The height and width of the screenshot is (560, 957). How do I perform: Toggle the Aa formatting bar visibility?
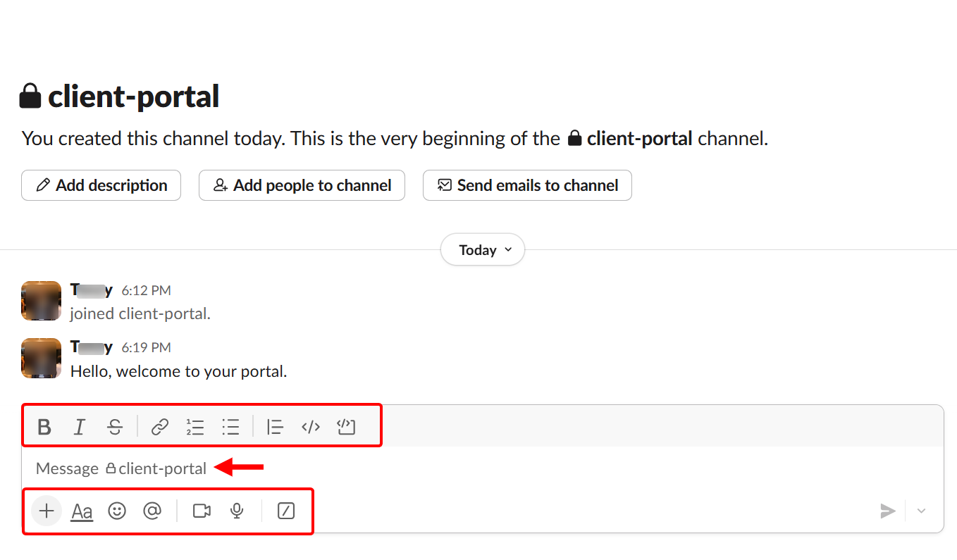[x=81, y=511]
